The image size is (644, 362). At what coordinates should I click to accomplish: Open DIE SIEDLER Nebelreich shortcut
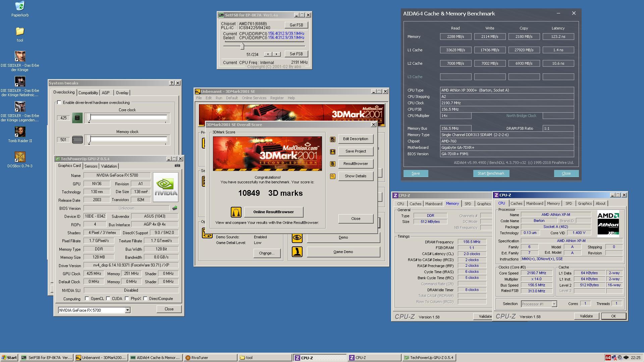point(20,81)
